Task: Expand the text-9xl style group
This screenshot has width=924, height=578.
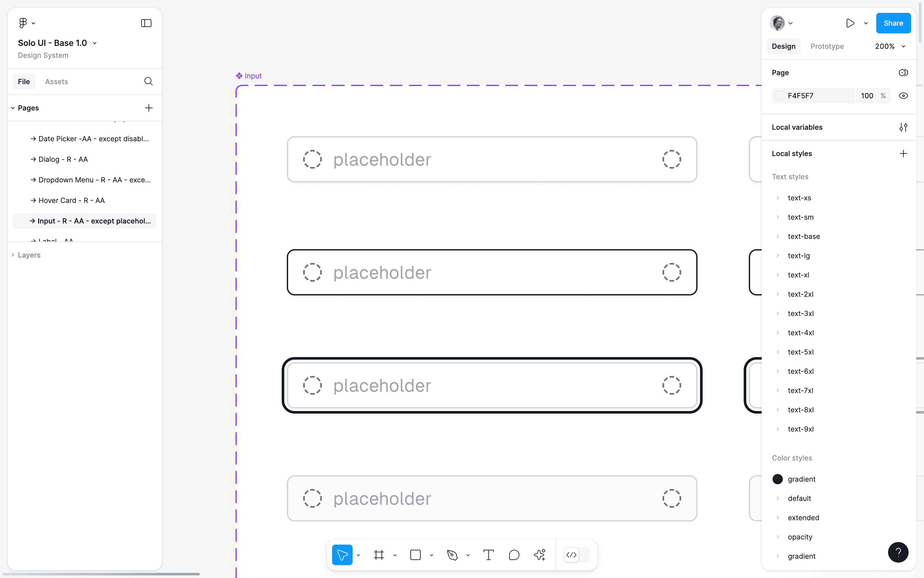Action: click(x=778, y=429)
